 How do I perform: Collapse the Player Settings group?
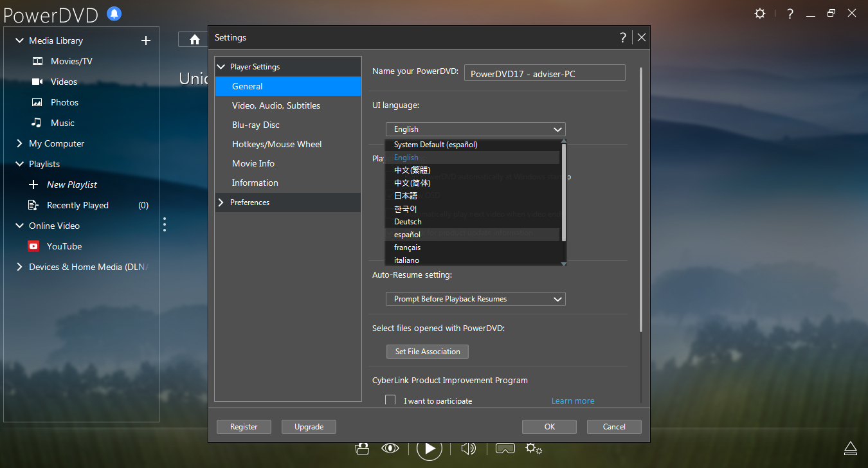[222, 67]
